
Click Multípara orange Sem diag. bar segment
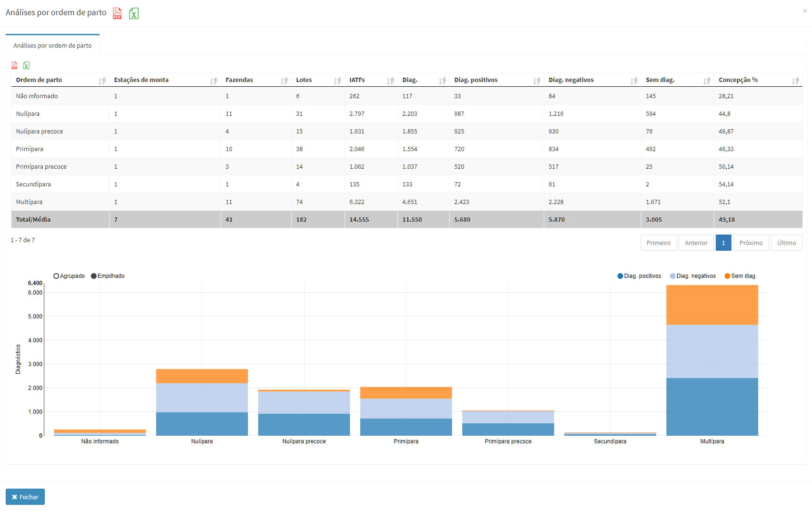tap(712, 305)
